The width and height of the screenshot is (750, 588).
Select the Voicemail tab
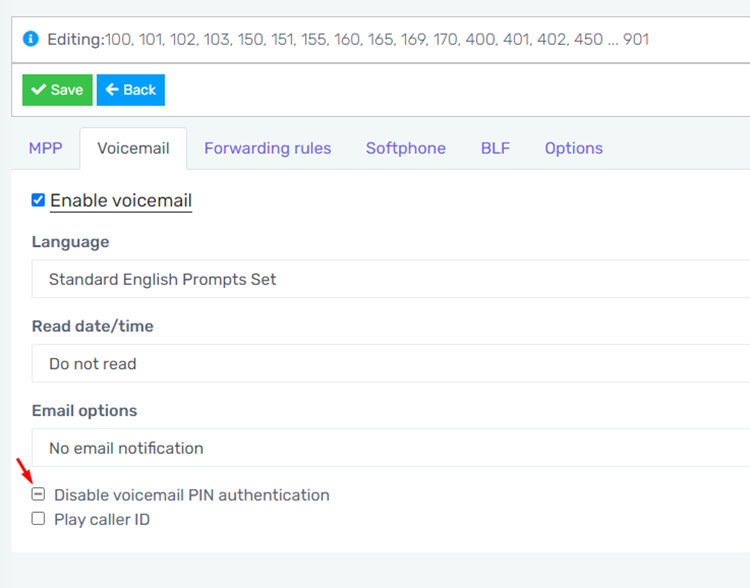click(x=133, y=148)
